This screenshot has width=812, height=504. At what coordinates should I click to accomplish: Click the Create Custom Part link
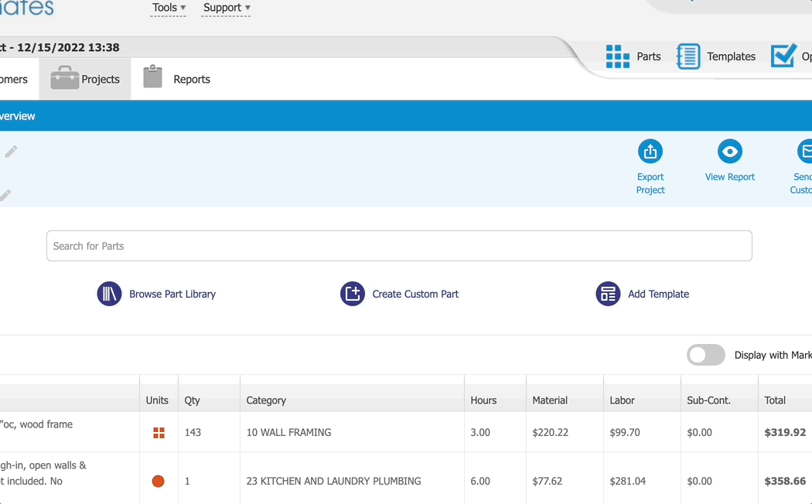tap(415, 294)
